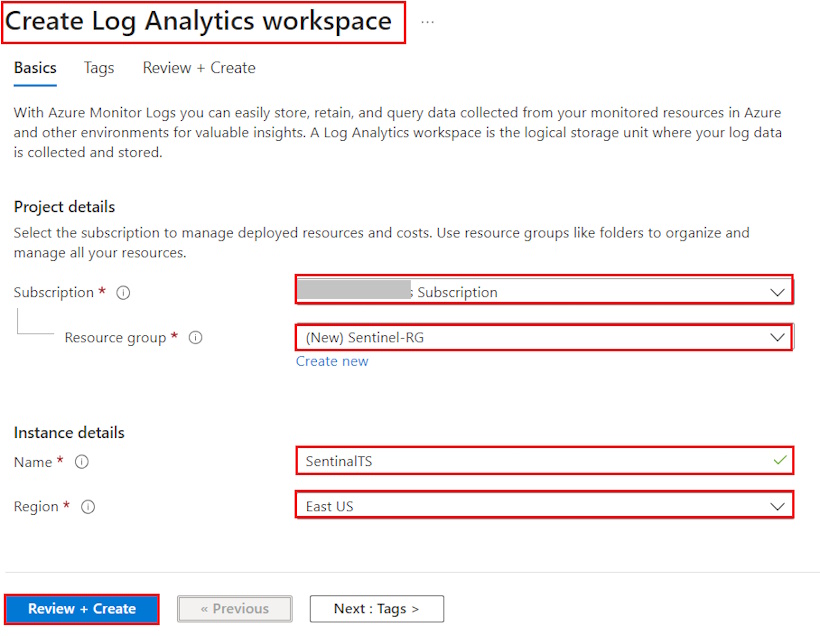Image resolution: width=820 pixels, height=636 pixels.
Task: Expand the Region dropdown showing East US
Action: (x=777, y=507)
